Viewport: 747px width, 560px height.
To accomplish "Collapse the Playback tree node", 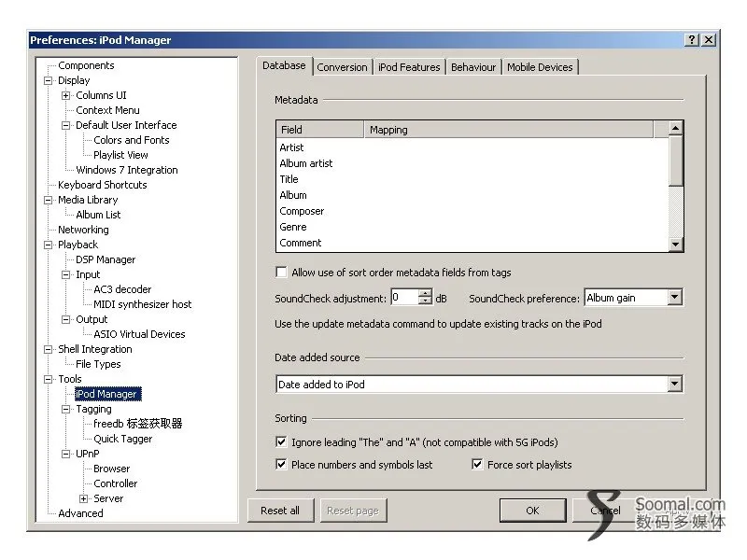I will 49,245.
